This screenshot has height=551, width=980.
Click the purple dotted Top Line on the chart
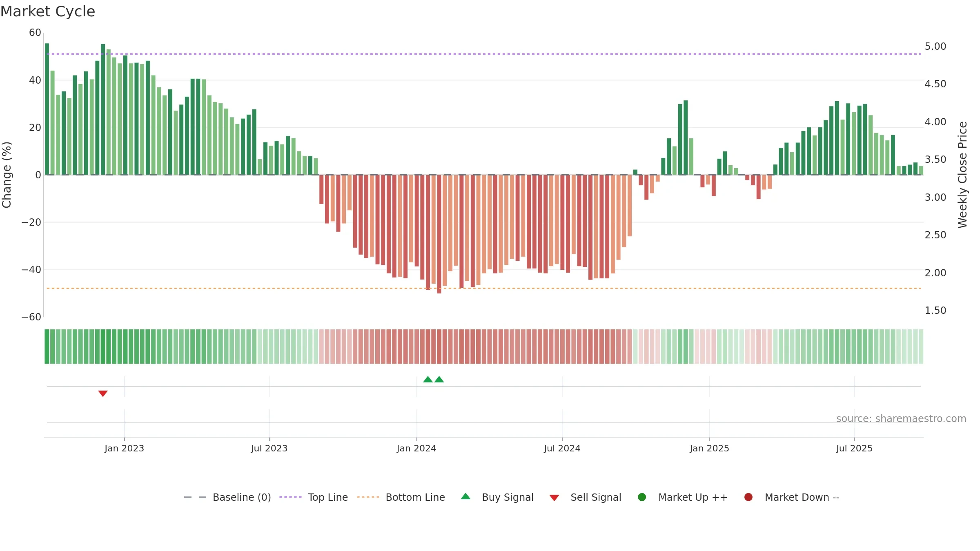coord(484,54)
